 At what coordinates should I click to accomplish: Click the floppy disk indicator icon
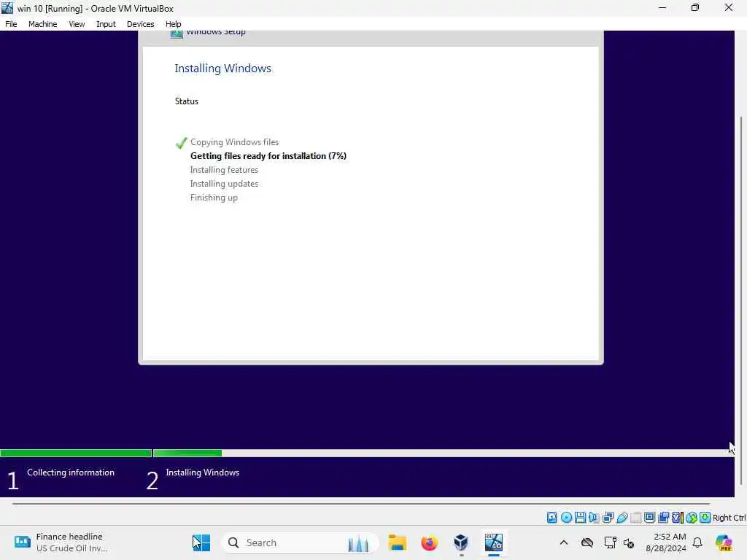pyautogui.click(x=580, y=517)
